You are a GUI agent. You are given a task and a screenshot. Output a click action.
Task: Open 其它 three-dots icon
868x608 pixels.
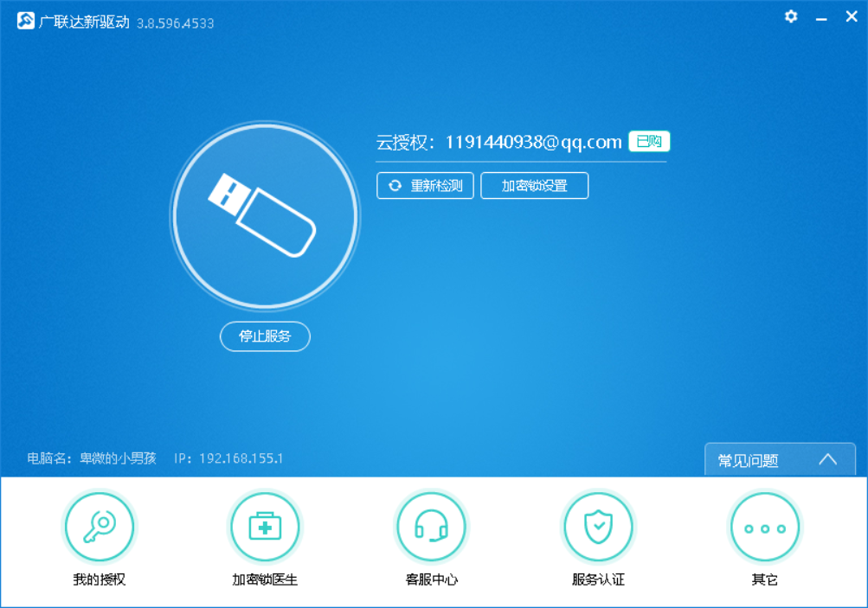[x=765, y=527]
